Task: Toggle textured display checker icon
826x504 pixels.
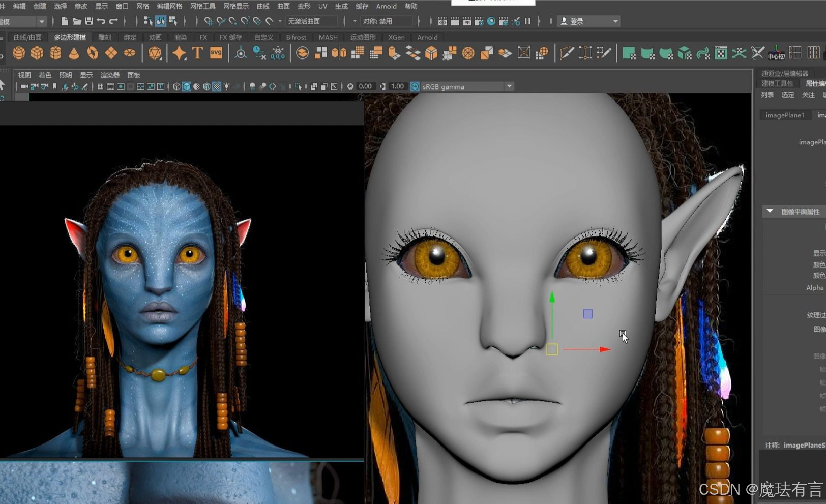Action: pos(217,86)
